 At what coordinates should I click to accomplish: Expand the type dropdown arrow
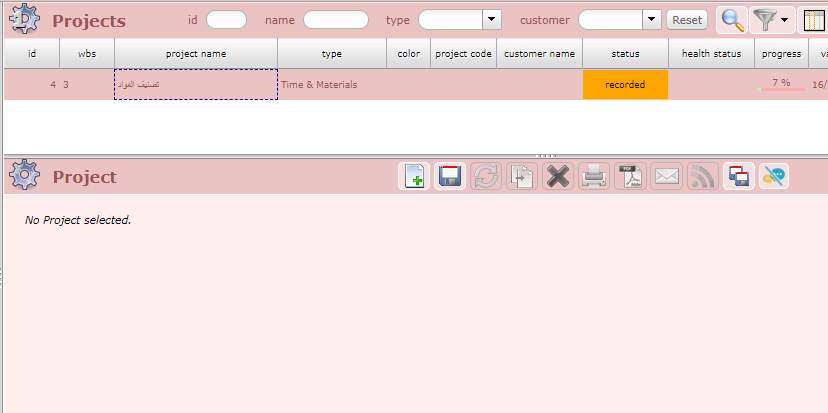pyautogui.click(x=491, y=19)
